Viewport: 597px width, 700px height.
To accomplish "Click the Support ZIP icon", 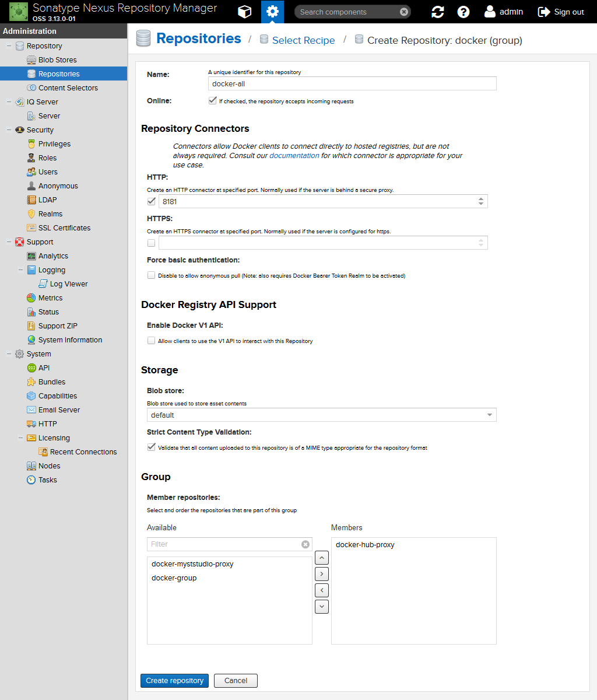I will [x=31, y=326].
